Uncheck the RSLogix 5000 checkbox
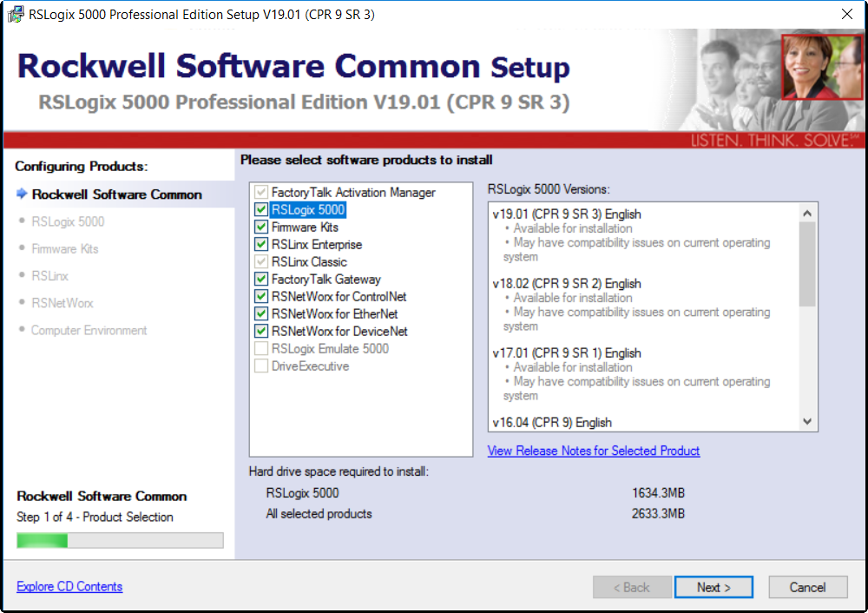This screenshot has width=868, height=613. pos(260,209)
